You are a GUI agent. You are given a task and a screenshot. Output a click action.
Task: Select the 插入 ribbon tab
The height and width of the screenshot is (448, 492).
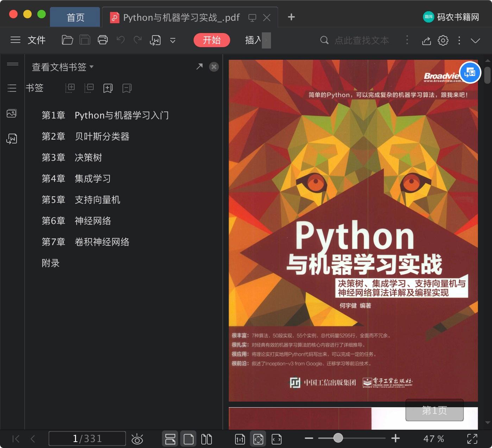tap(253, 40)
